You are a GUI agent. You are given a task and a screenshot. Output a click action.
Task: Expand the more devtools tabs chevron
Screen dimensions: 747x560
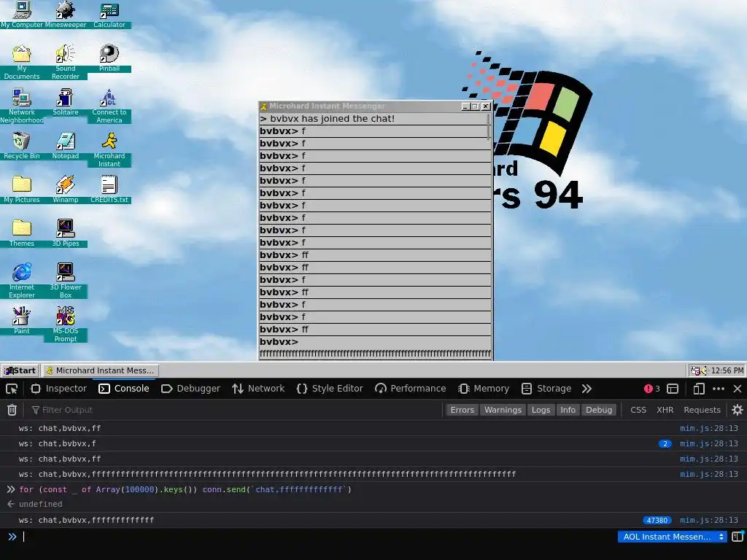(587, 389)
